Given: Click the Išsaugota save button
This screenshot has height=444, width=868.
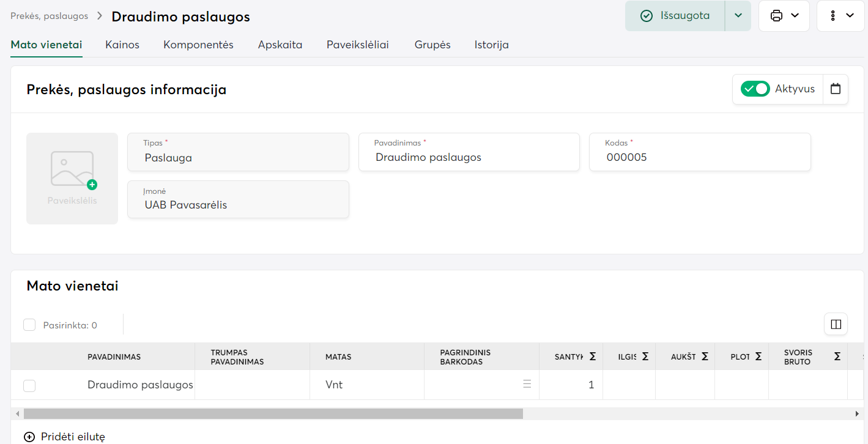Looking at the screenshot, I should (x=675, y=16).
